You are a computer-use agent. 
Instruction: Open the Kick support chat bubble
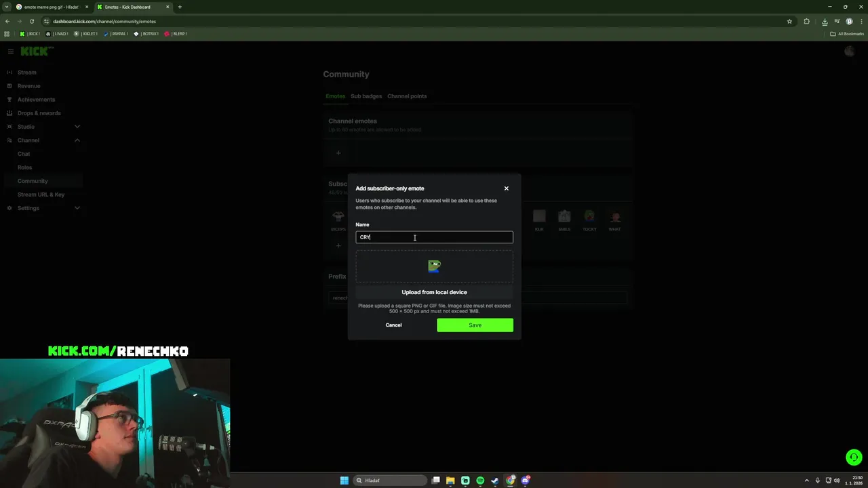point(854,457)
